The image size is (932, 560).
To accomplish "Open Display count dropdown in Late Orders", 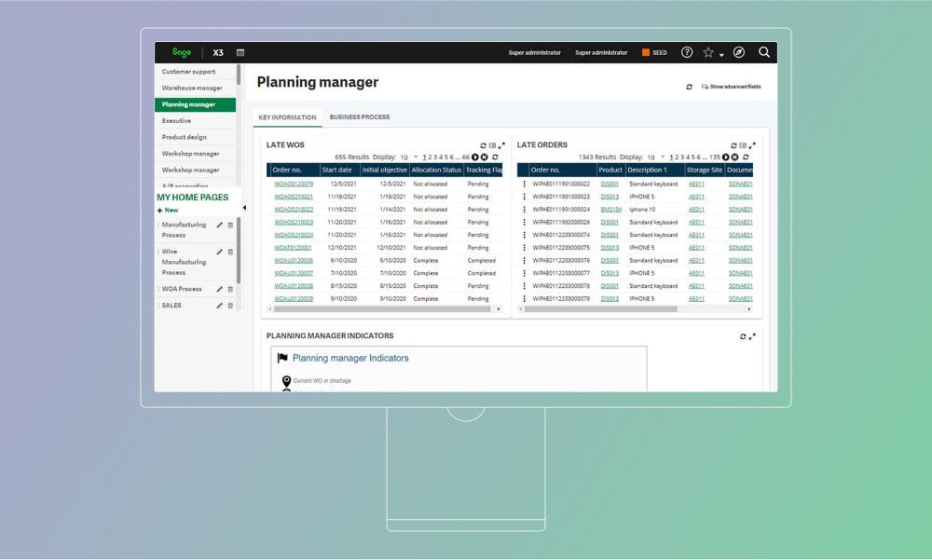I will 663,157.
